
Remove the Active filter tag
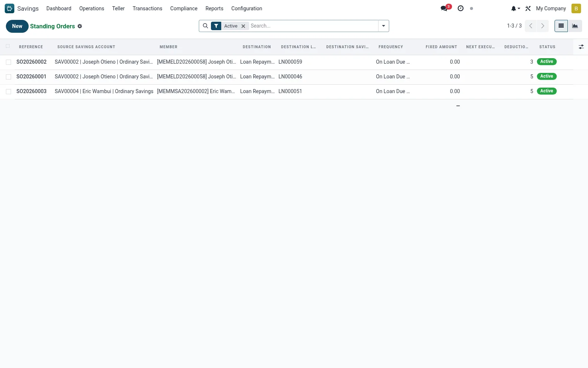tap(243, 26)
